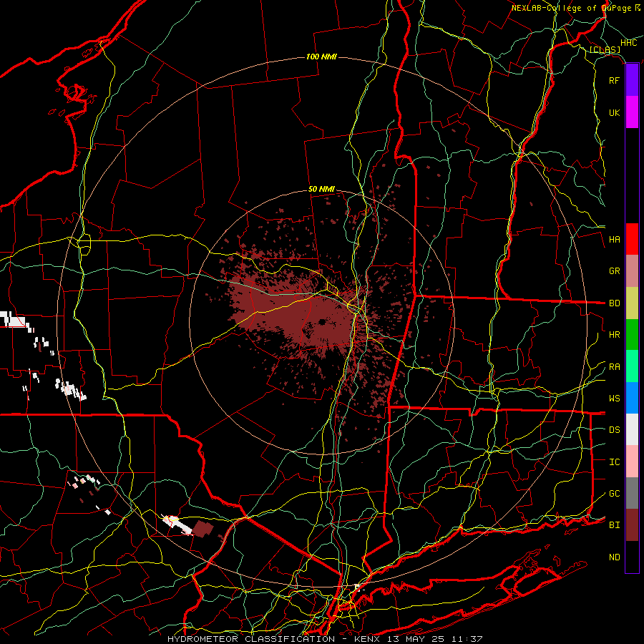Click the 'IC' legend label
This screenshot has height=644, width=644.
[614, 462]
